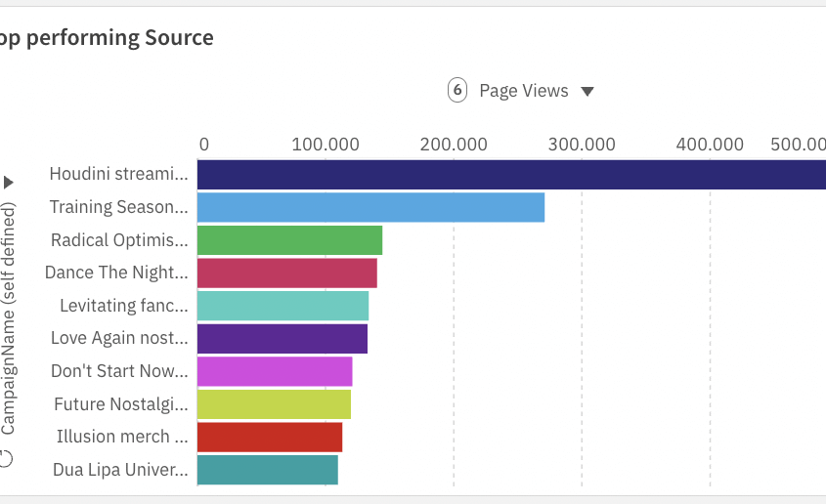Click the dropdown arrow beside Page Views
Image resolution: width=826 pixels, height=504 pixels.
tap(587, 92)
